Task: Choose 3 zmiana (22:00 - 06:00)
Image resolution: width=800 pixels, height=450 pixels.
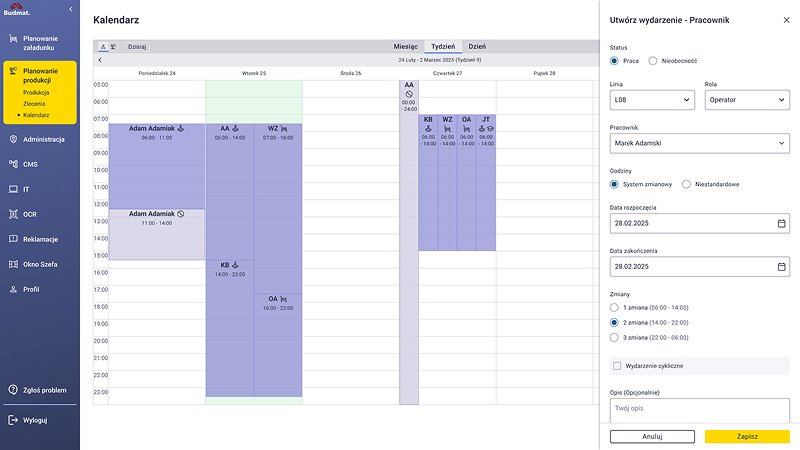Action: (614, 338)
